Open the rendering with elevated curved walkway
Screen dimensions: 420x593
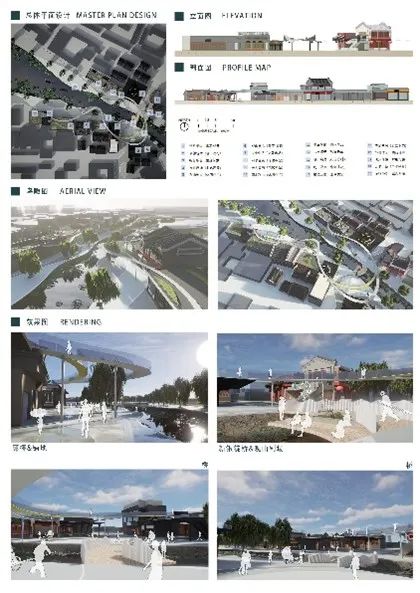110,388
